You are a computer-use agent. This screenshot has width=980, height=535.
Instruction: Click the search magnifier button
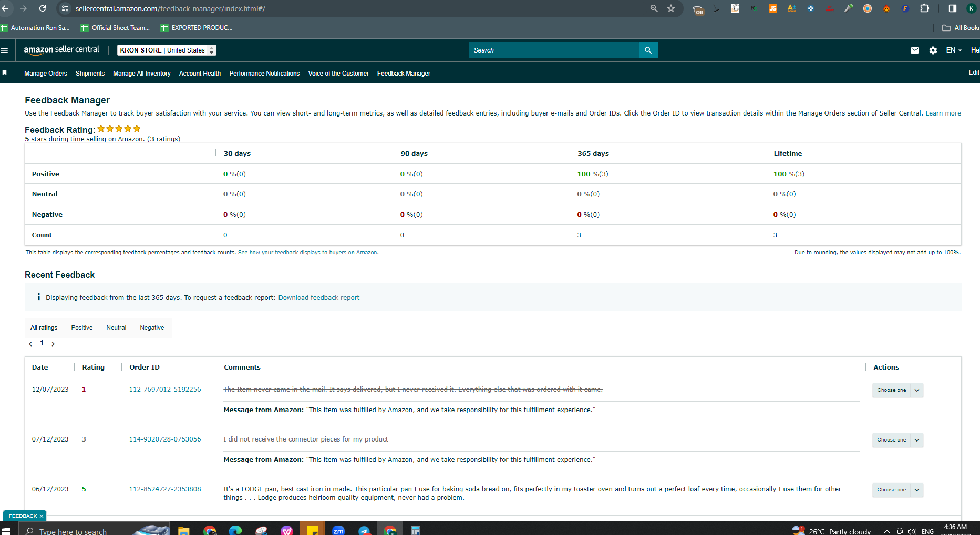[x=648, y=50]
